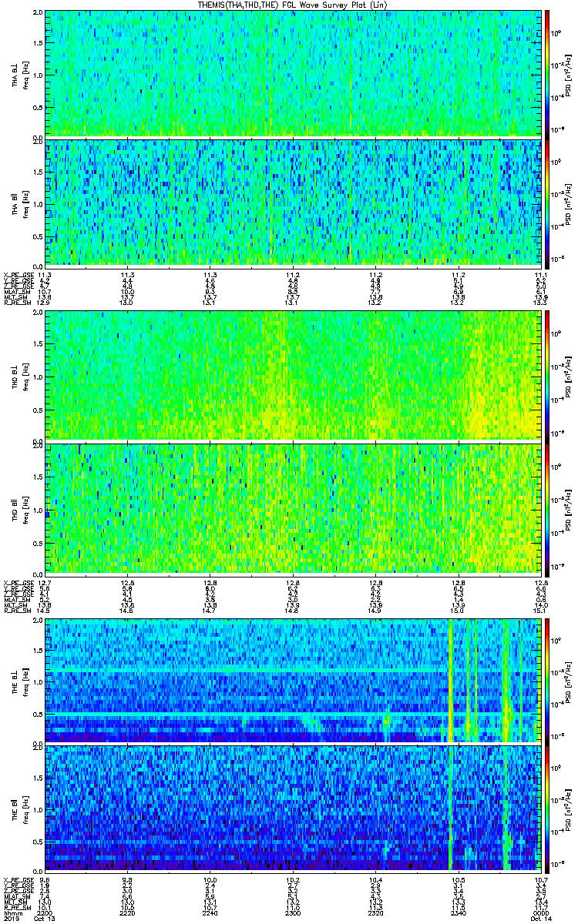Click the color bar beside THE BII panel
Screen dimensions: 578x924
click(x=548, y=808)
